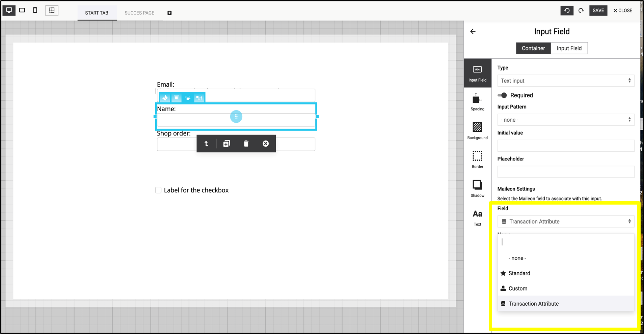Viewport: 644px width, 334px height.
Task: Switch to mobile phone preview mode
Action: click(35, 10)
